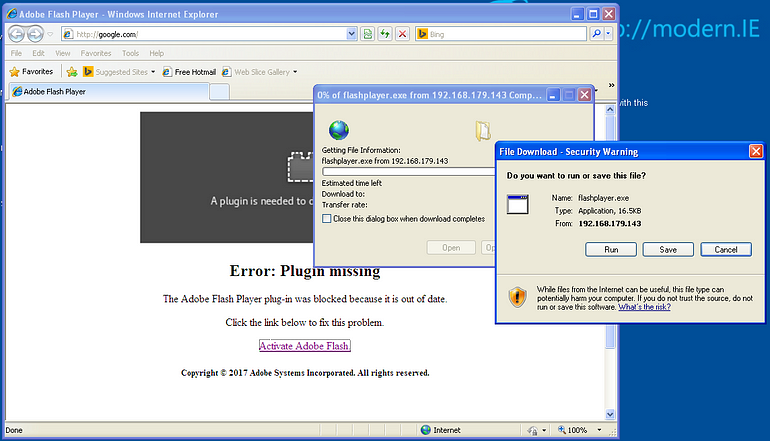Click the Internet zone globe in status bar
770x441 pixels.
click(426, 430)
